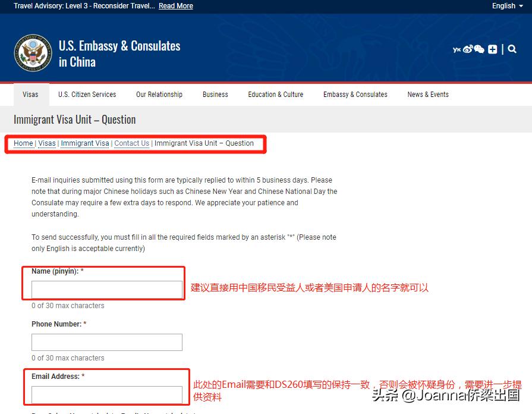
Task: Open News & Events menu
Action: [428, 95]
